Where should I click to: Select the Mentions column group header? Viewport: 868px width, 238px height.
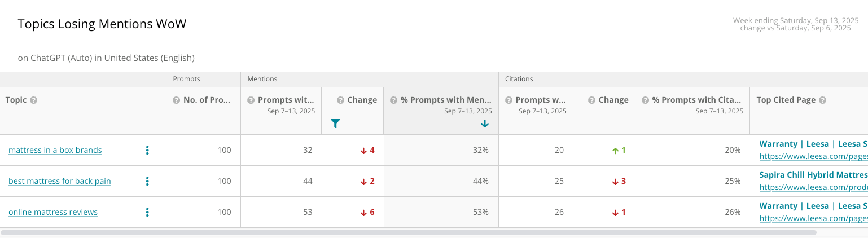tap(262, 79)
